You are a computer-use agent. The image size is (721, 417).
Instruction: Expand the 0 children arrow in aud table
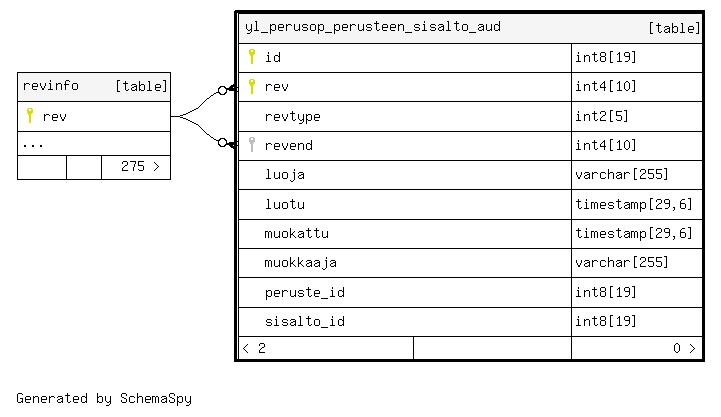(x=692, y=348)
